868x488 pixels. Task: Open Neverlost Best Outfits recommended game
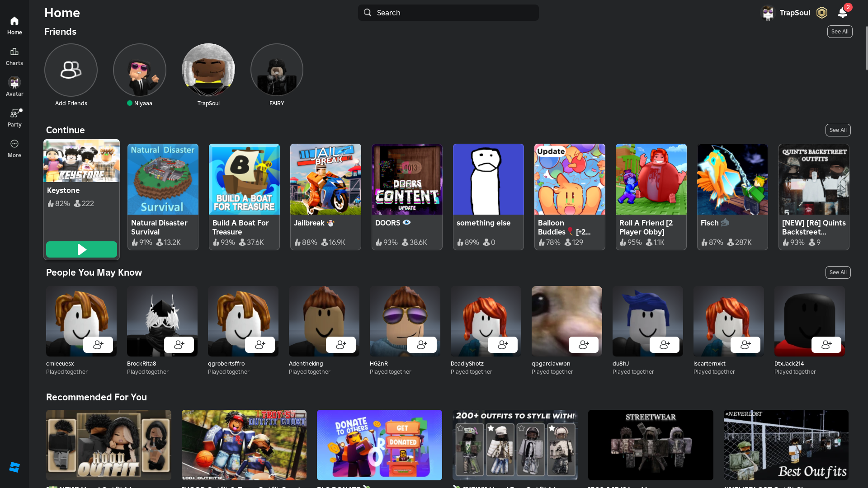point(786,445)
